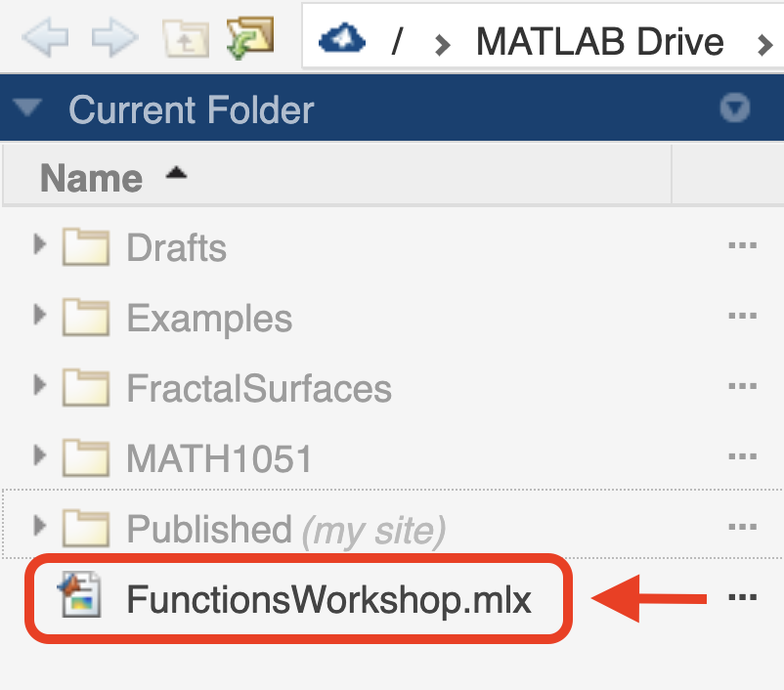Open the FunctionsWorkshop.mlx file
The height and width of the screenshot is (690, 784).
pos(328,598)
